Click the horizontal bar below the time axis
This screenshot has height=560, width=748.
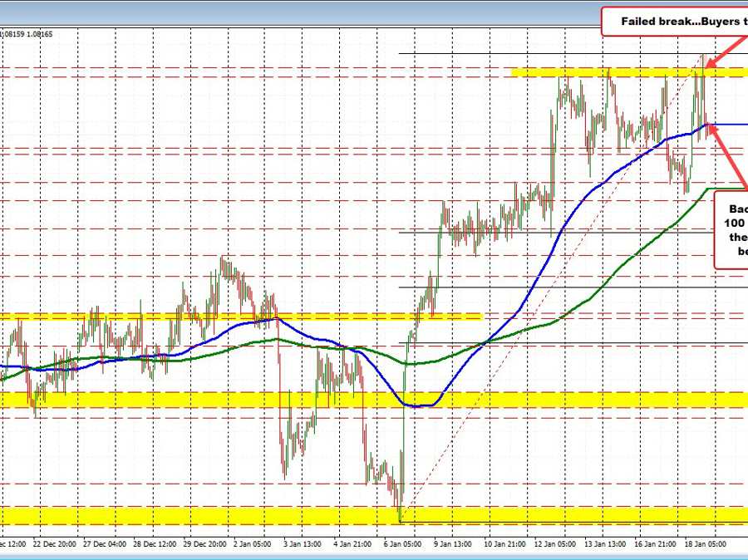[x=374, y=557]
